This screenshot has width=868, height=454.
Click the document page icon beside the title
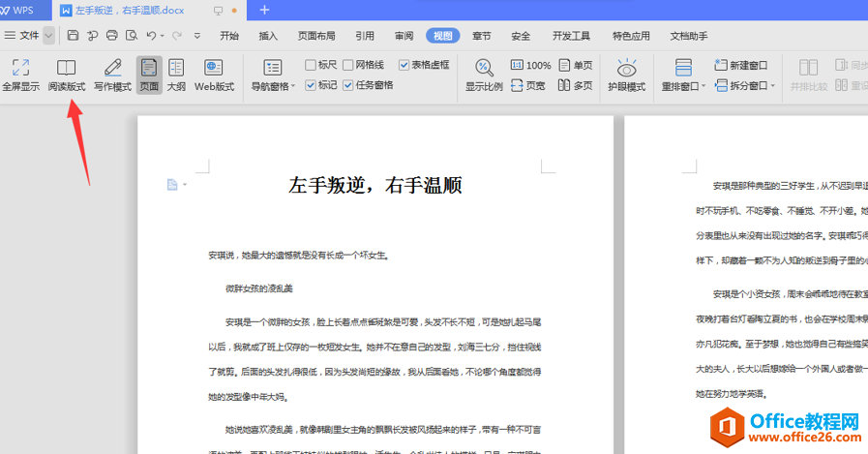172,184
